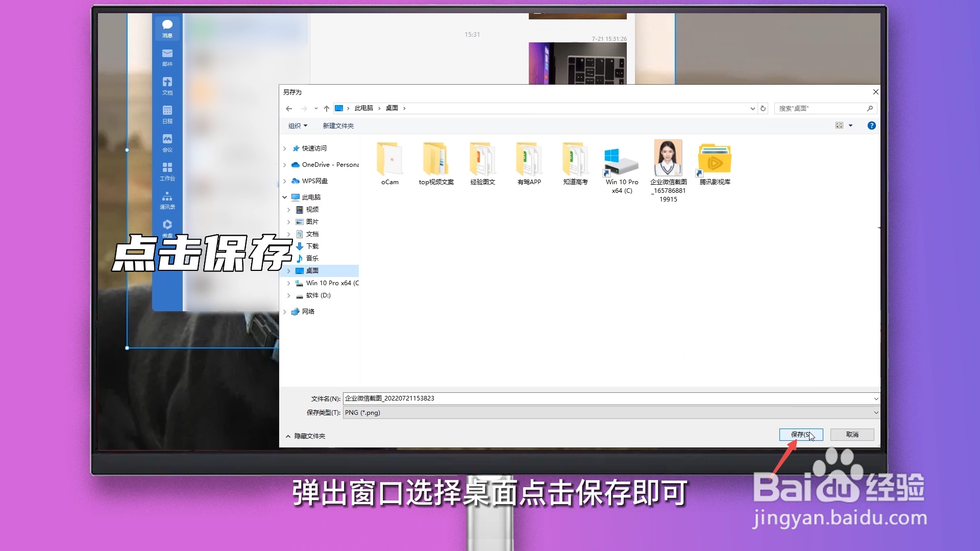Collapse folder pane via 隐藏文件夹
Screen dimensions: 980x551
(x=305, y=436)
